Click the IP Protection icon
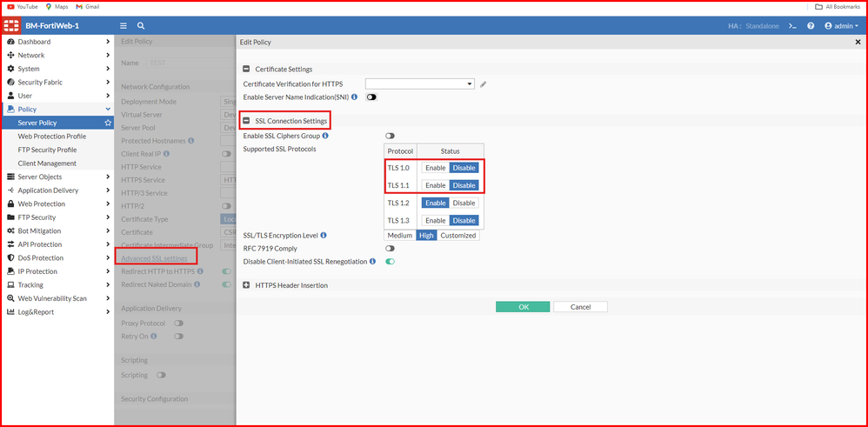Viewport: 868px width, 427px height. click(x=10, y=271)
